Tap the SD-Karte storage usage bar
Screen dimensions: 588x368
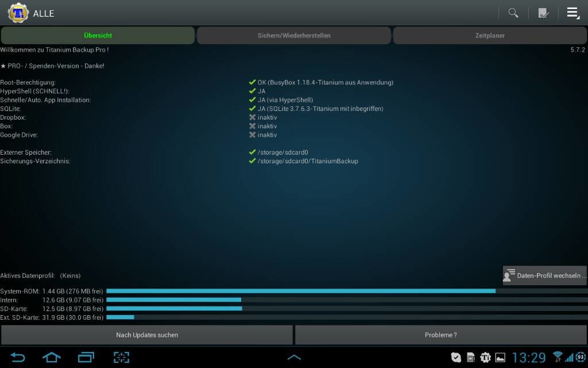pos(347,308)
